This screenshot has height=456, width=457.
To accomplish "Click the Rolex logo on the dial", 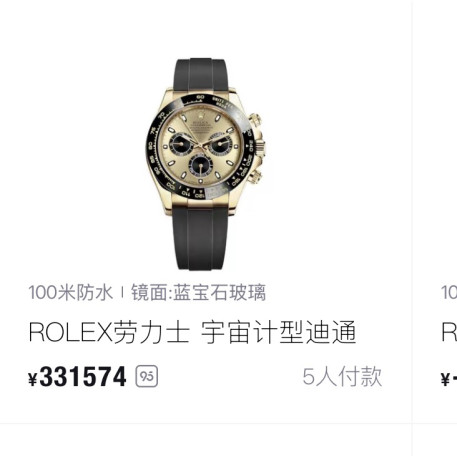I will tap(200, 121).
